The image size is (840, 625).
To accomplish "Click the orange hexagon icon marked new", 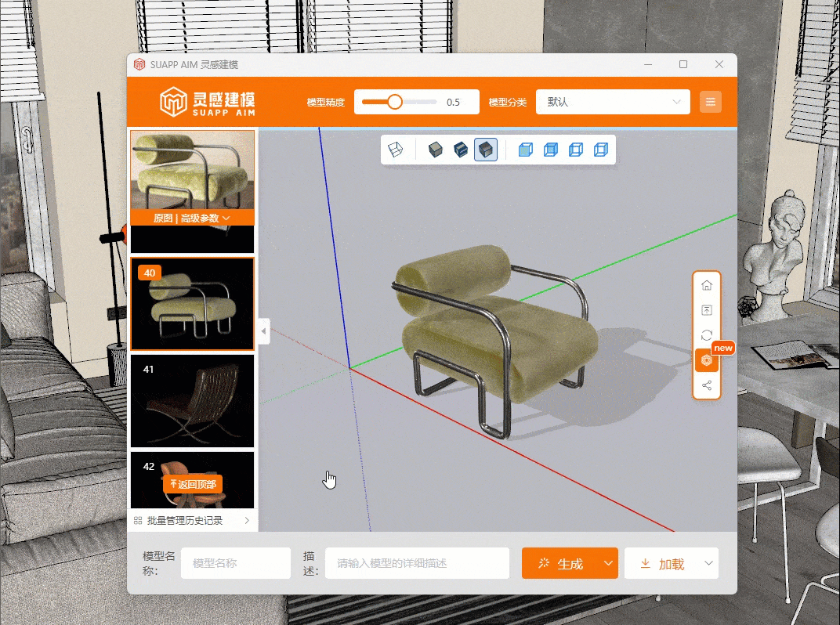I will point(707,360).
